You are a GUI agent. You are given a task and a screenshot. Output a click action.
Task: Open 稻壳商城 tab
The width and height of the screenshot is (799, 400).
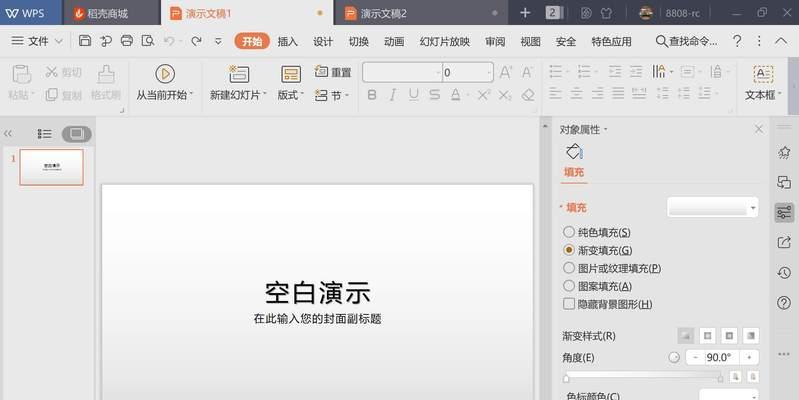[x=112, y=13]
